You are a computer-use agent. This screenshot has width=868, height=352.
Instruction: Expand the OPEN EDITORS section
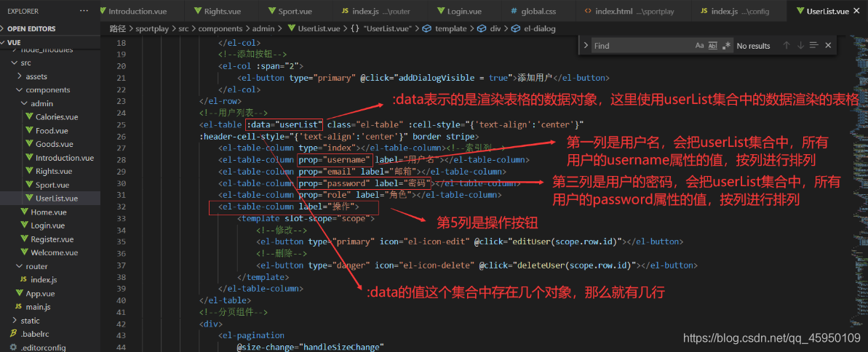(x=49, y=29)
